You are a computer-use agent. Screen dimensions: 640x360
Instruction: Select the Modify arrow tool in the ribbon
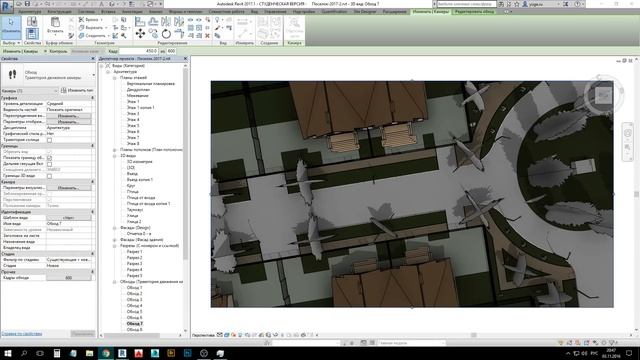pyautogui.click(x=11, y=27)
